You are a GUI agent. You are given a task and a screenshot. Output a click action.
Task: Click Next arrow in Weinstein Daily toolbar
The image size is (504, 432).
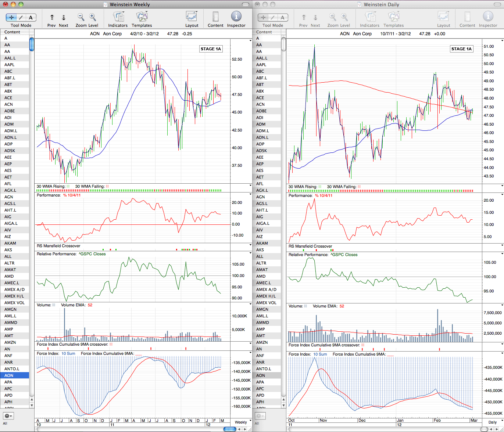tap(315, 17)
